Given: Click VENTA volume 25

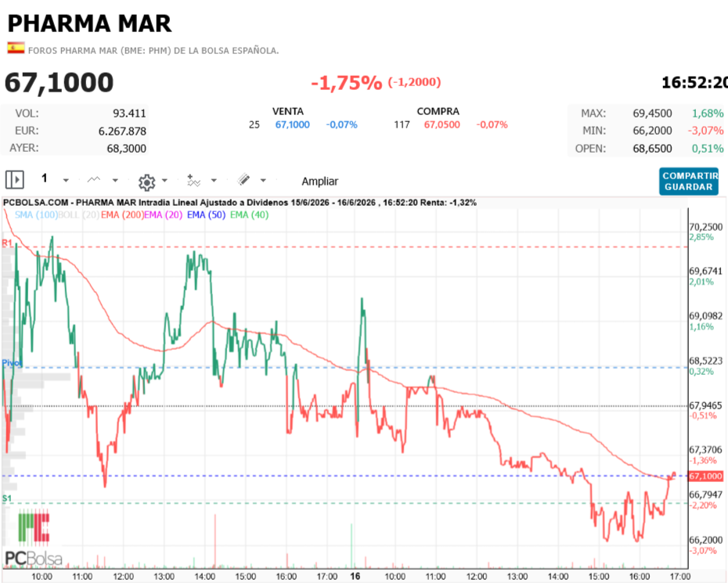Looking at the screenshot, I should (254, 125).
